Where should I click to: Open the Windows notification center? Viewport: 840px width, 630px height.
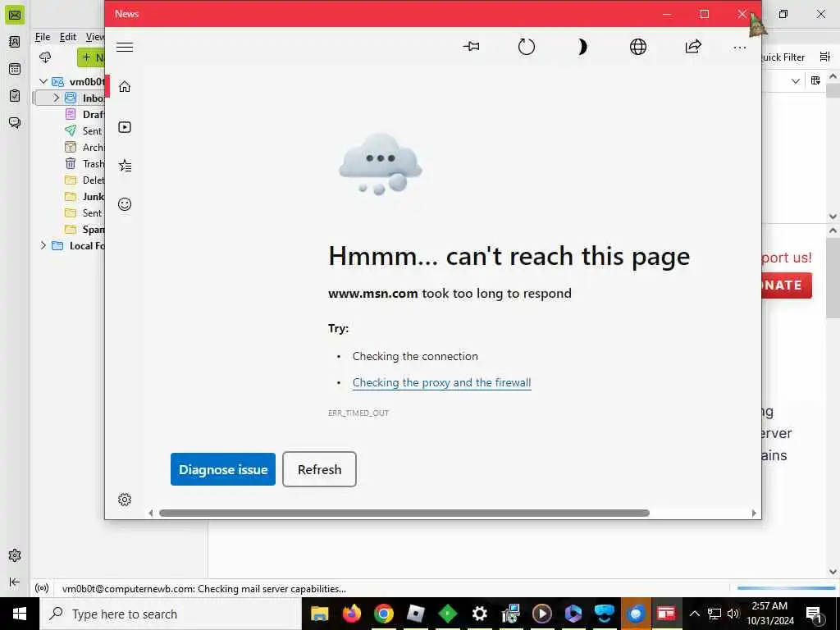tap(815, 614)
